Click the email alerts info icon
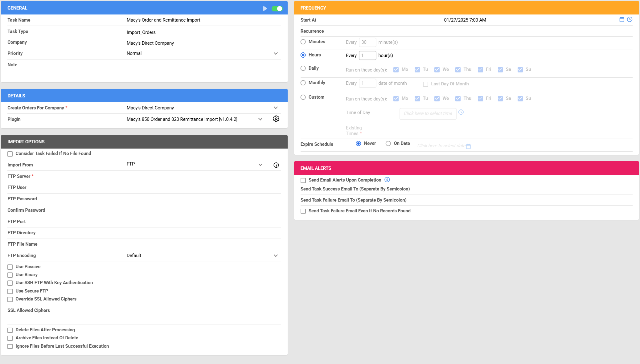 pos(387,180)
